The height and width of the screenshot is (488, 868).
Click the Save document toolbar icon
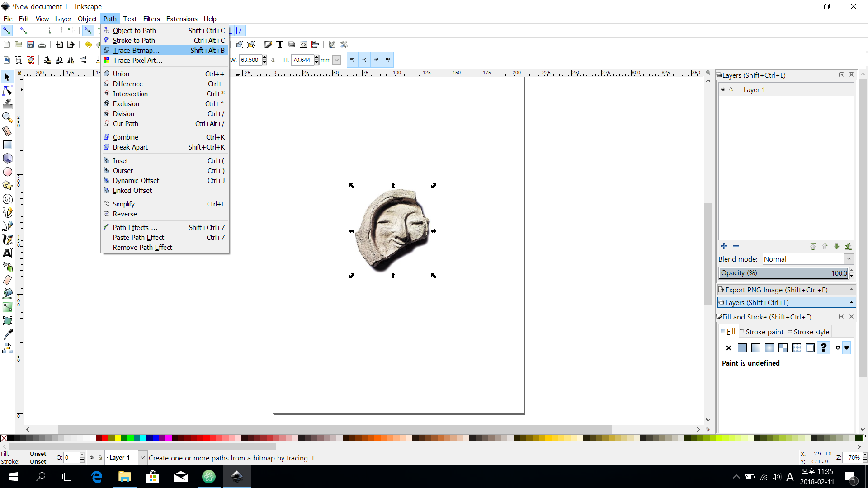point(30,44)
